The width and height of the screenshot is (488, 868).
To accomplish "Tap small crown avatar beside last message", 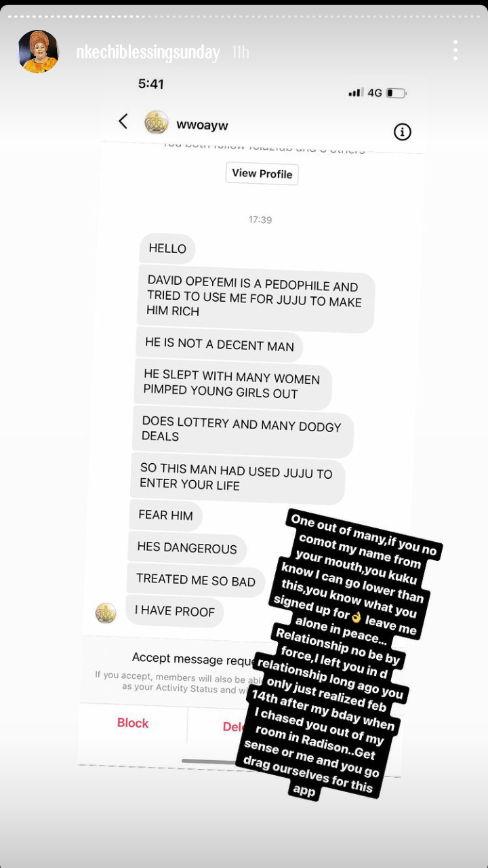I will 106,613.
